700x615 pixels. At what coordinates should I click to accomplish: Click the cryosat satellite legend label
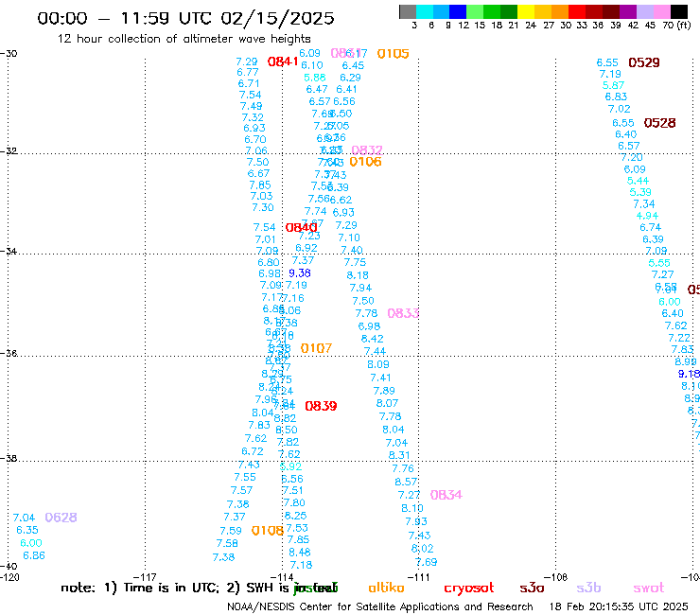(x=469, y=589)
